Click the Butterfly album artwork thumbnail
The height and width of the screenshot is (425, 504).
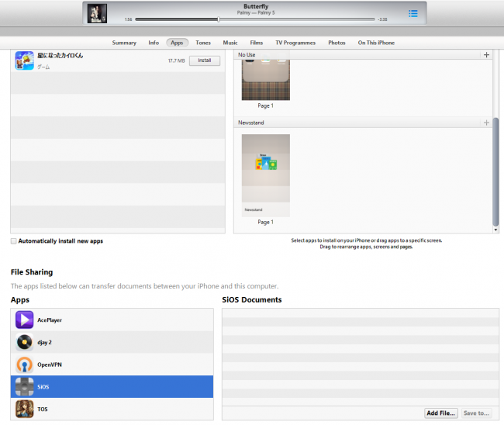[97, 13]
